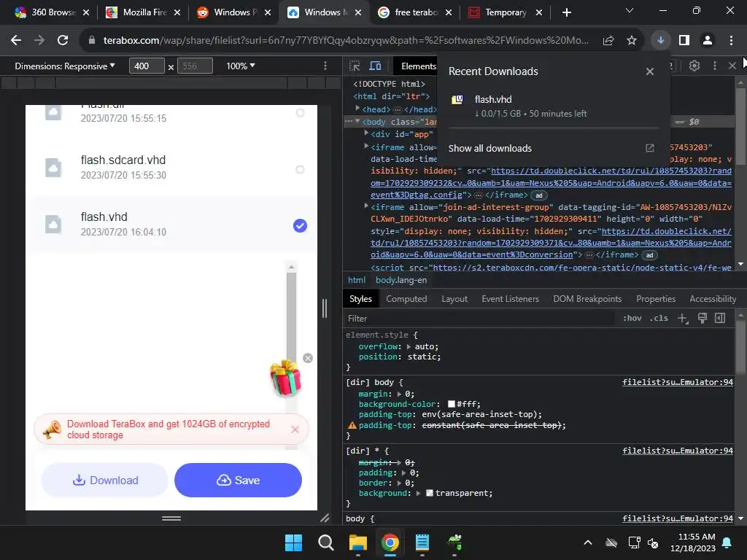The width and height of the screenshot is (747, 560).
Task: Close the Recent Downloads popup
Action: coord(650,71)
